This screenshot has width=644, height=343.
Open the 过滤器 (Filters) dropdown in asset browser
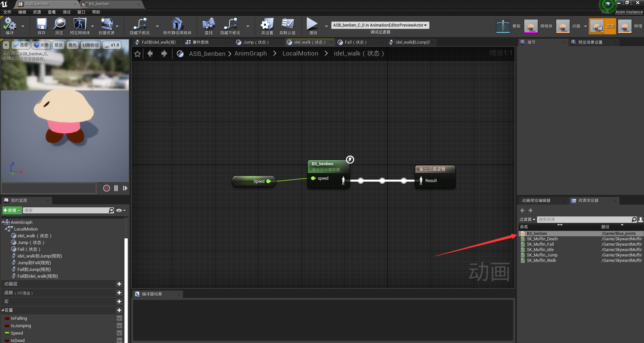click(x=527, y=219)
